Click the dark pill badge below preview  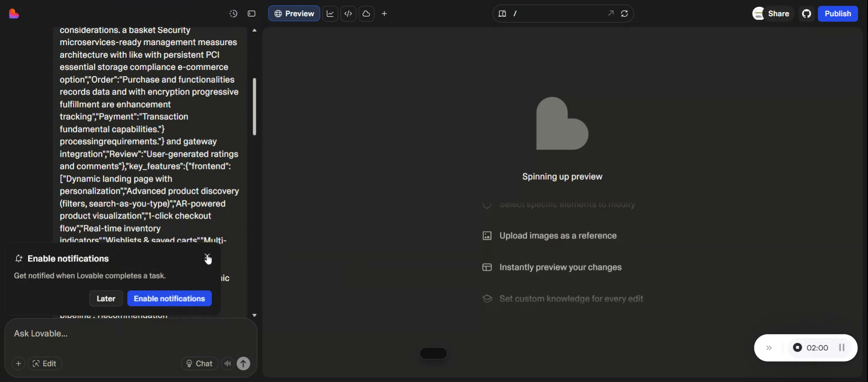click(434, 354)
